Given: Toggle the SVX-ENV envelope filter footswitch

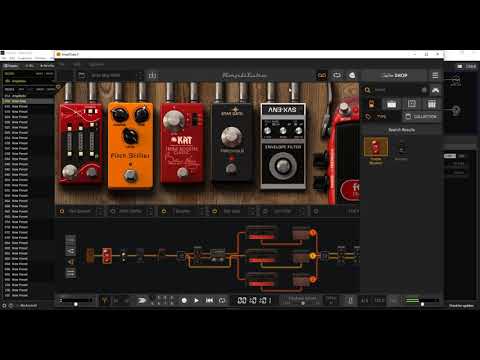Looking at the screenshot, I should click(x=283, y=166).
